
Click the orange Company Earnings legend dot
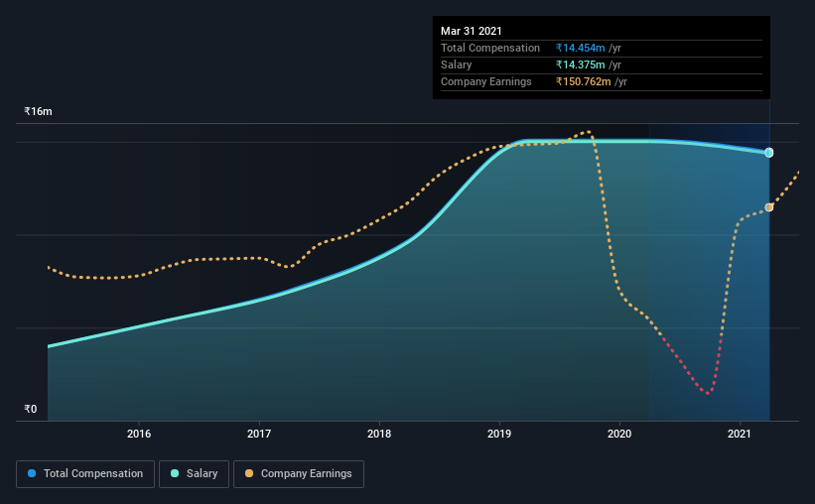point(249,473)
